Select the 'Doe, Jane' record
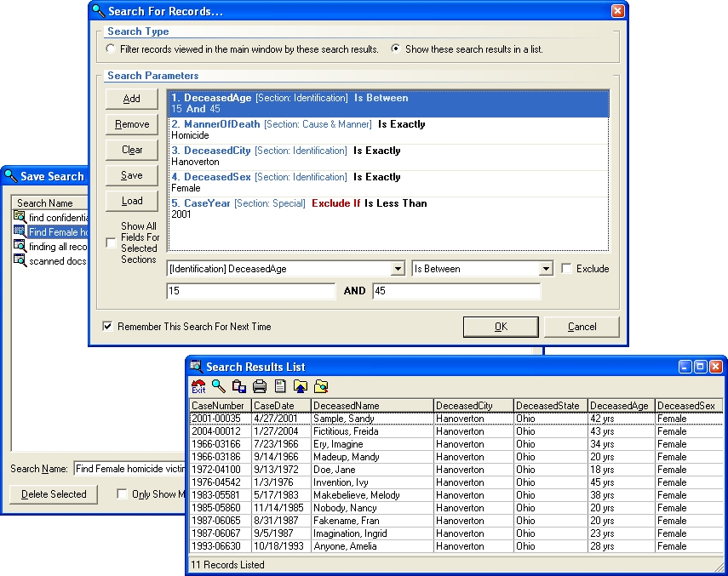Viewport: 728px width, 576px height. click(456, 470)
